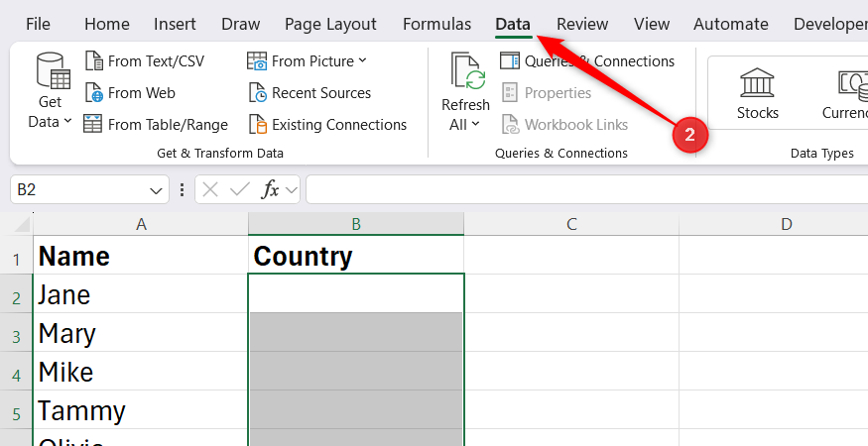Switch to the Draw tab
This screenshot has height=446, width=868.
coord(240,24)
